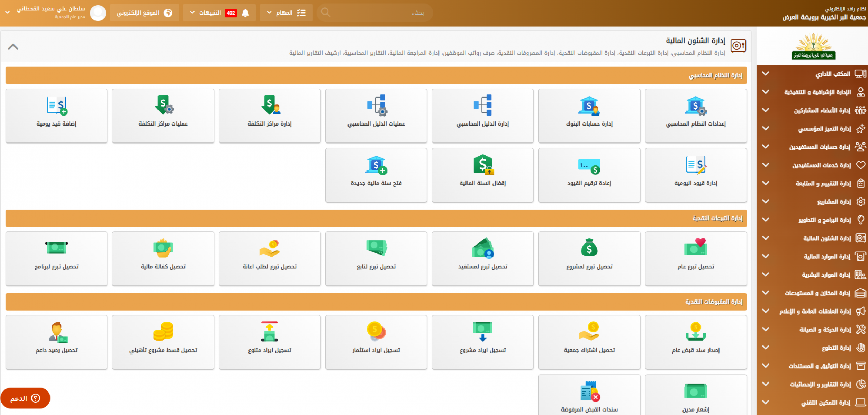868x415 pixels.
Task: Open تحصيل تبرع عام heart icon tile
Action: tap(696, 247)
